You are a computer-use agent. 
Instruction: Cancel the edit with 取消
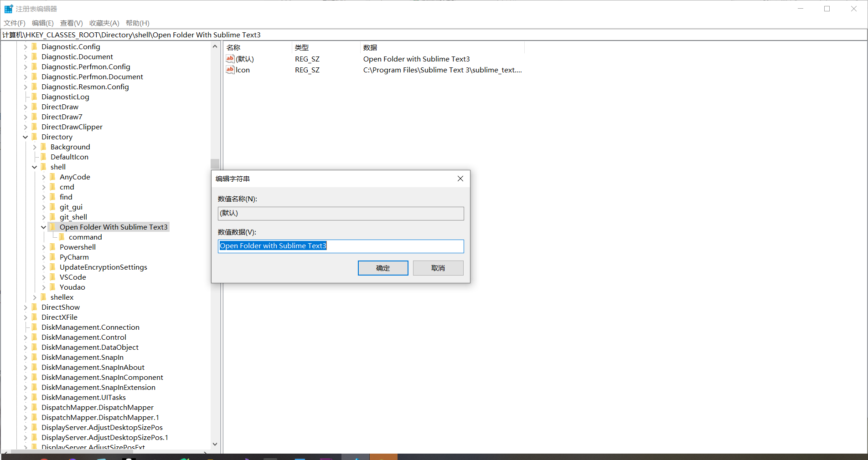[438, 268]
